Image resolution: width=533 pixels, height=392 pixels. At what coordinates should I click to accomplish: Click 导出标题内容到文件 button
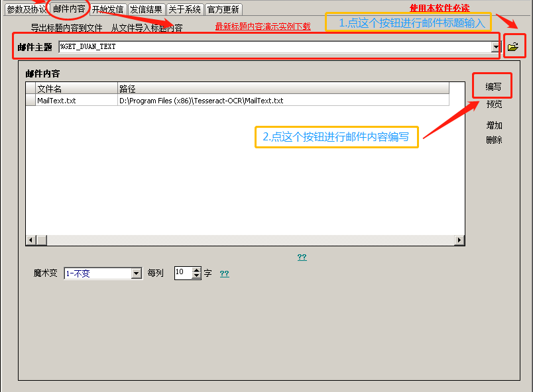pyautogui.click(x=66, y=28)
